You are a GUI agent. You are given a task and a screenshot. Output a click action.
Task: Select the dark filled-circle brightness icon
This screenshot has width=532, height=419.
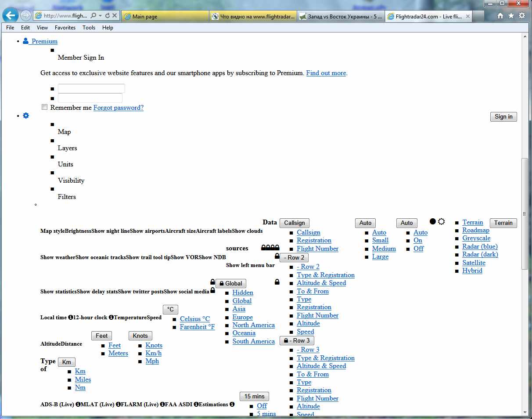point(433,221)
